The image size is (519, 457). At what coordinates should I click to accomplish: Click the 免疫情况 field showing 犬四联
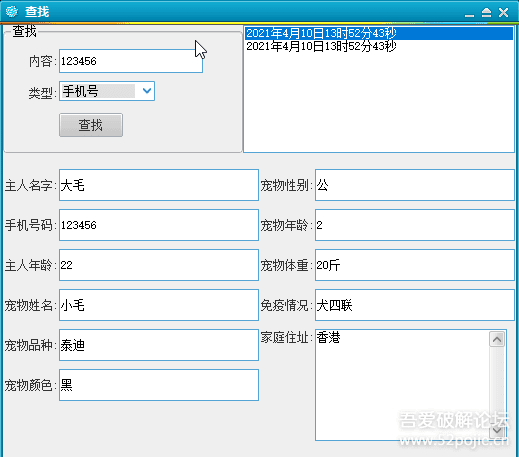(x=415, y=305)
